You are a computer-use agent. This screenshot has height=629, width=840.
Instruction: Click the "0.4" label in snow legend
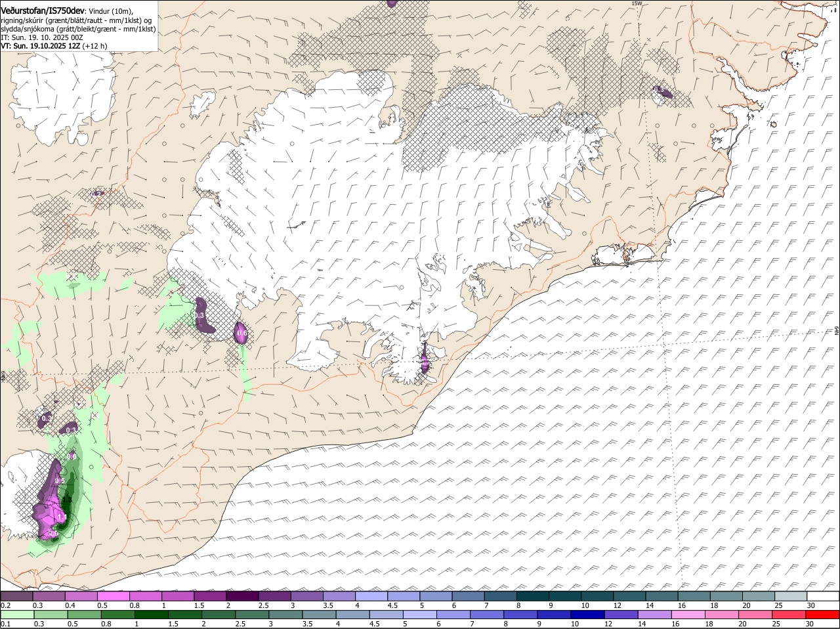coord(70,605)
